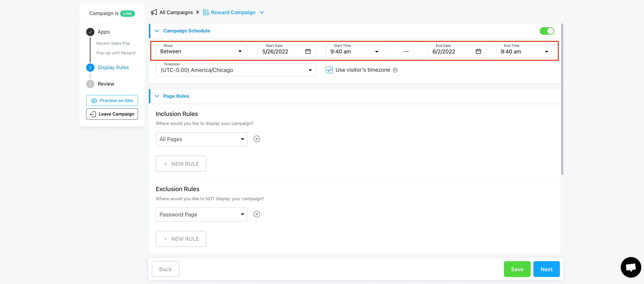The width and height of the screenshot is (644, 284).
Task: Click Leave Campaign button
Action: click(x=112, y=114)
